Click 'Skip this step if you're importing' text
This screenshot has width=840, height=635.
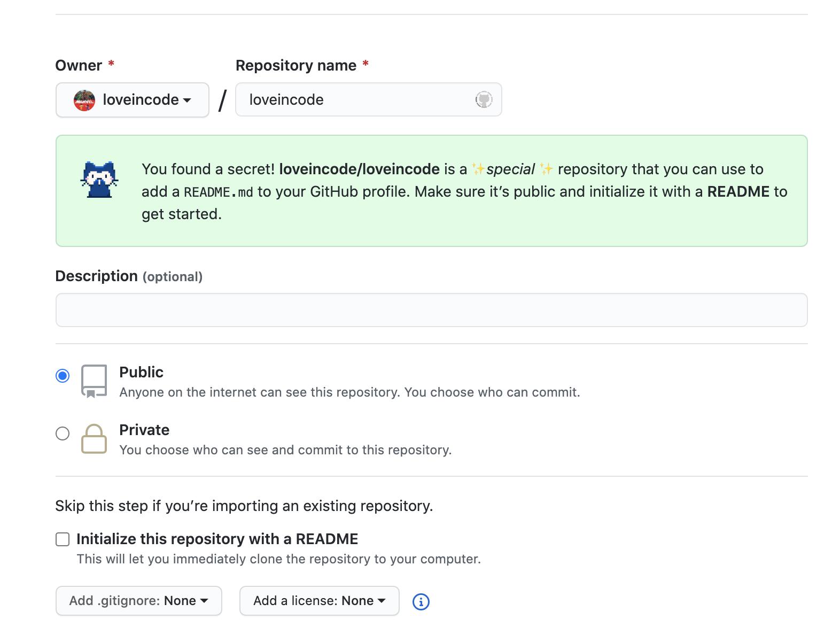click(244, 506)
